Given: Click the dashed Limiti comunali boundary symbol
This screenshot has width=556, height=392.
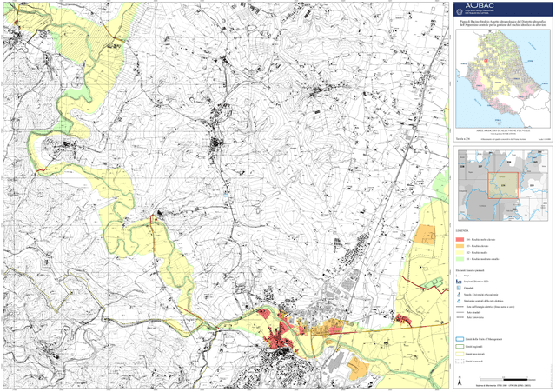Looking at the screenshot, I should (x=460, y=362).
